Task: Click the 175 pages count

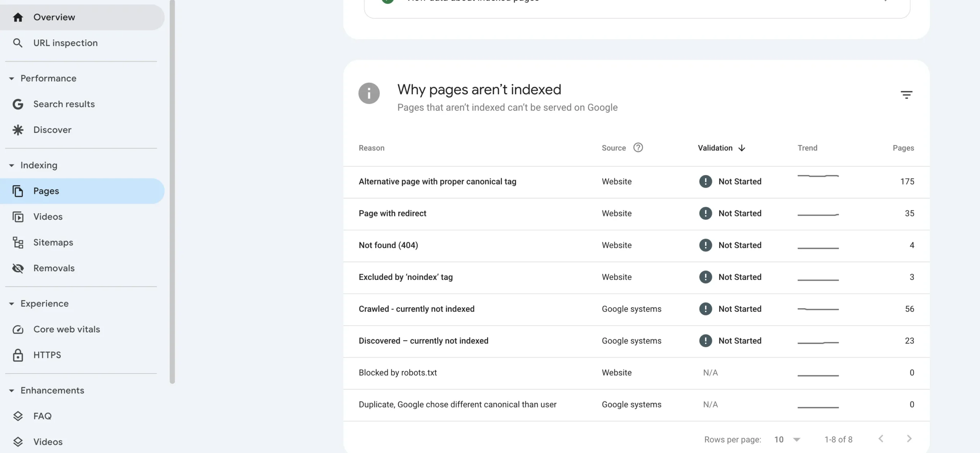Action: (907, 182)
